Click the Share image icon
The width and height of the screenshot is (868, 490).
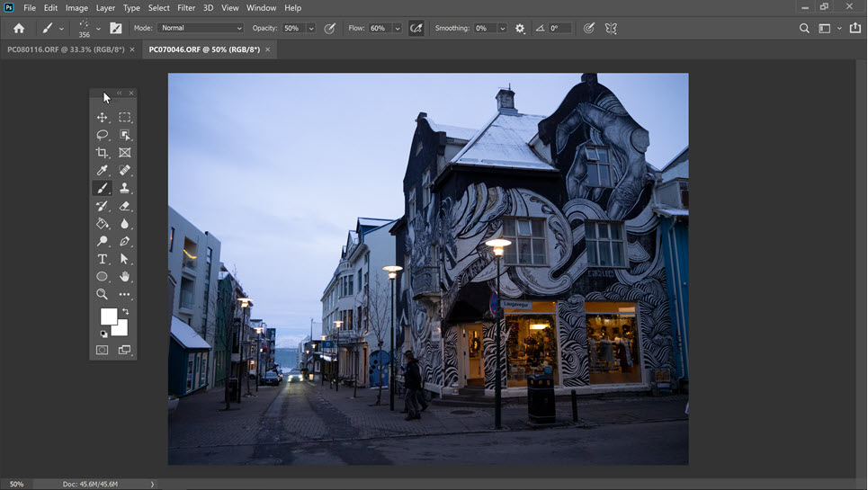[x=855, y=28]
